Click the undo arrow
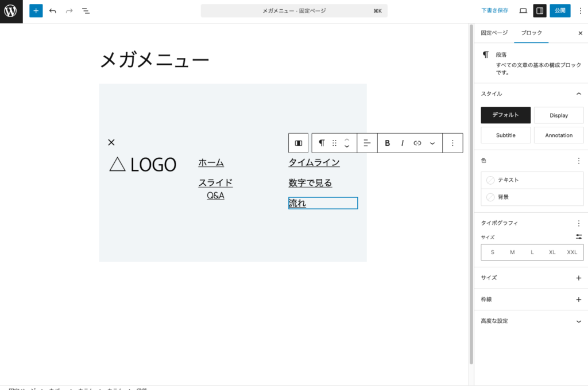The height and width of the screenshot is (390, 588). click(52, 10)
